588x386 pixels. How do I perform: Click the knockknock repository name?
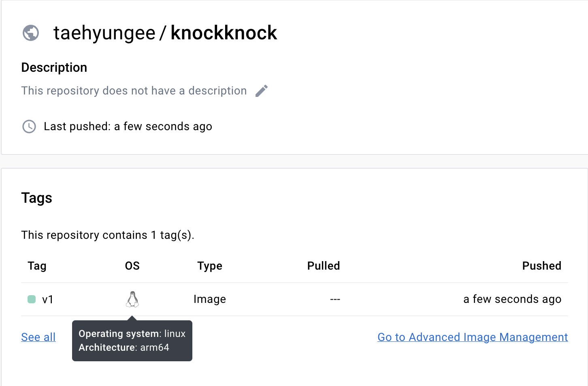(x=224, y=33)
